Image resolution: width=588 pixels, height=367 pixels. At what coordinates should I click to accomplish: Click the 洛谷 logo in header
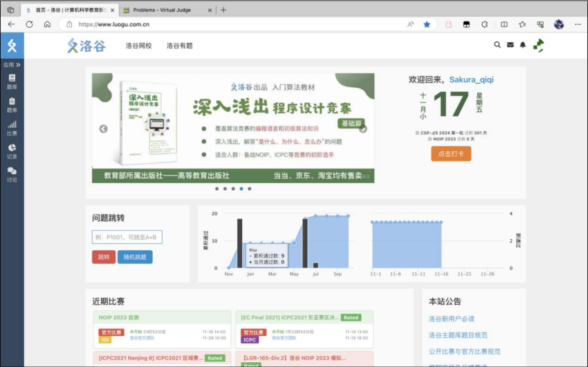tap(86, 46)
